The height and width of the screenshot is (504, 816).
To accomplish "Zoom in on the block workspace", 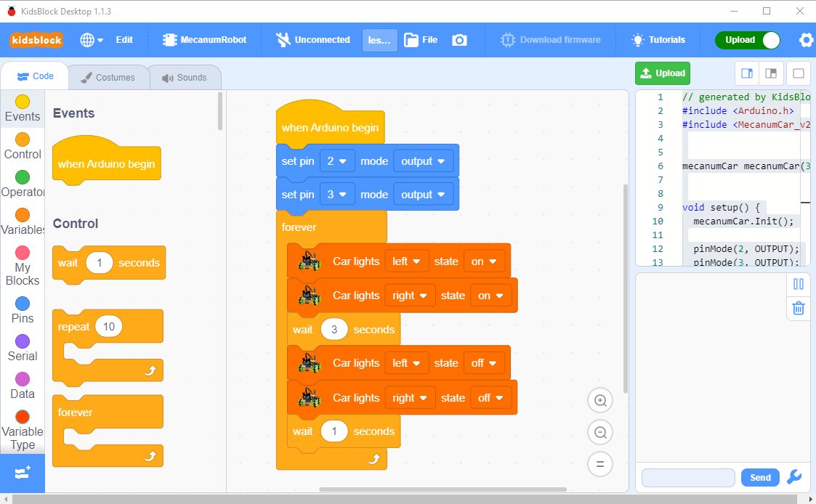I will (x=600, y=400).
